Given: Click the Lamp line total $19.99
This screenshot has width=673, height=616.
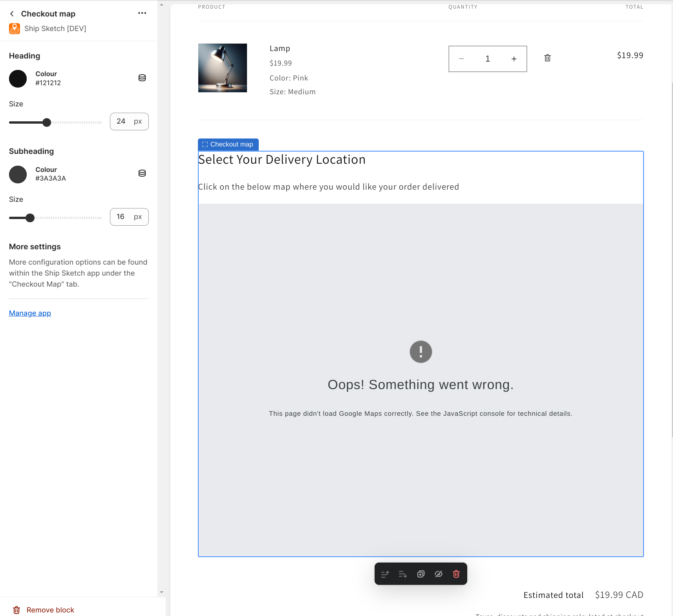Looking at the screenshot, I should [630, 55].
